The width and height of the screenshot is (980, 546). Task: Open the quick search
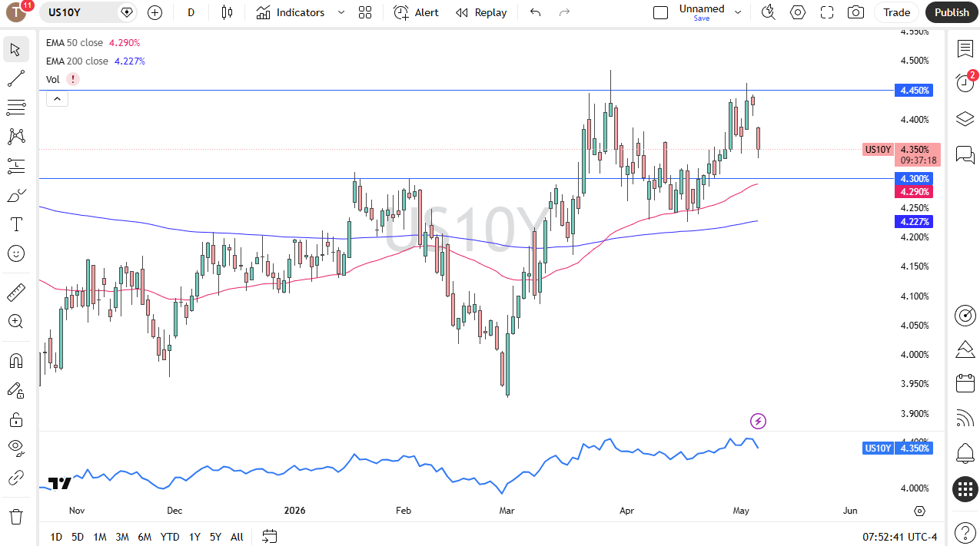coord(768,12)
